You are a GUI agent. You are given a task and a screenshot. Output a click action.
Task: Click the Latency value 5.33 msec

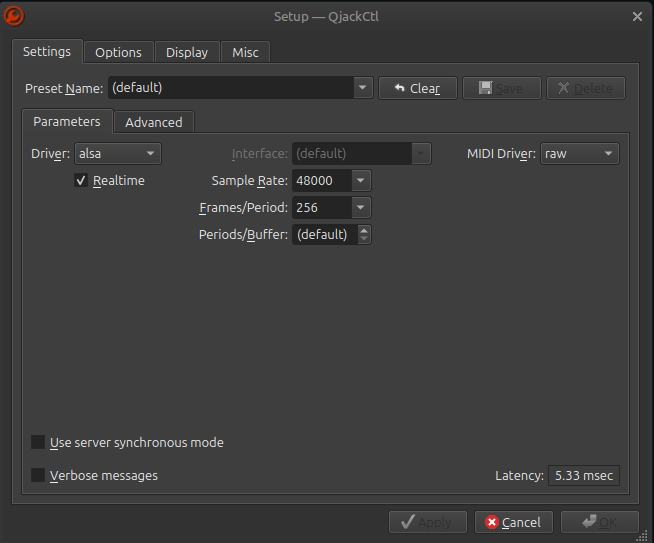tap(584, 475)
